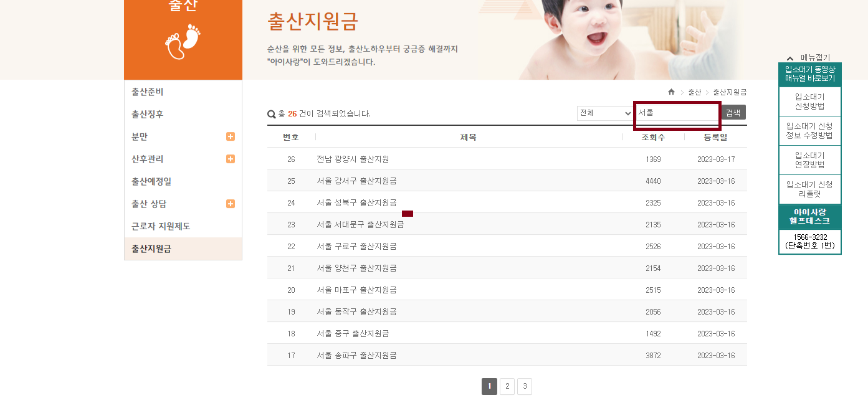This screenshot has height=408, width=868.
Task: Open the 서울 송파구 출산지원금 article
Action: pyautogui.click(x=358, y=355)
